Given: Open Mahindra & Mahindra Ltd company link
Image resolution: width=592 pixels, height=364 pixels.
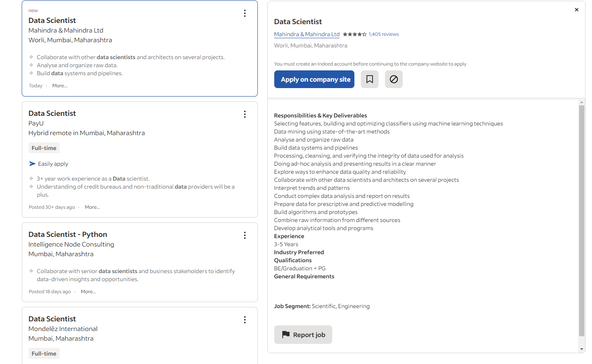Looking at the screenshot, I should [306, 35].
